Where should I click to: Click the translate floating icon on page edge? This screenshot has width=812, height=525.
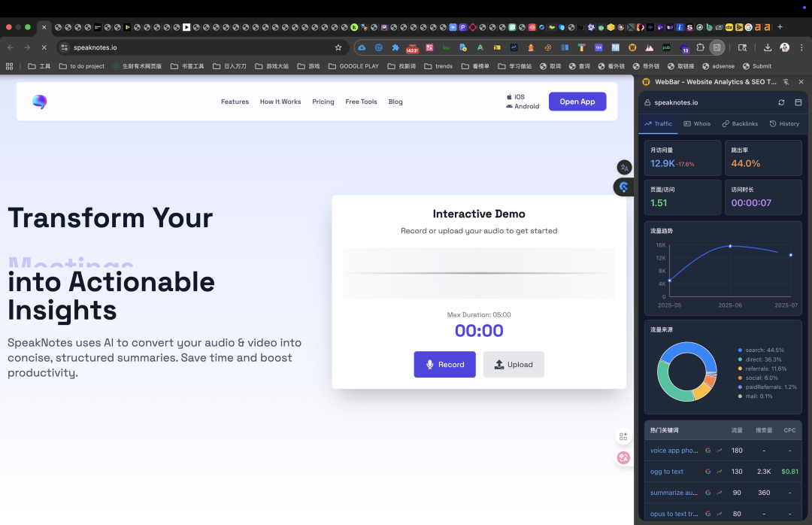tap(624, 168)
